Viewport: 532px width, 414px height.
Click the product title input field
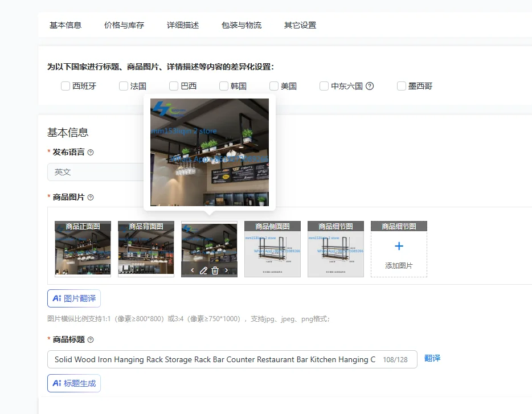tap(232, 359)
